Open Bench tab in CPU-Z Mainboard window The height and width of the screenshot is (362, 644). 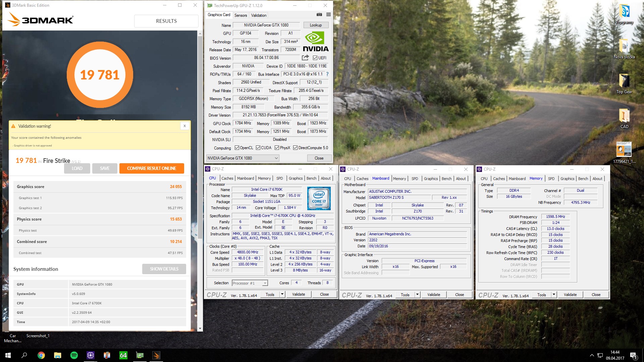(446, 179)
